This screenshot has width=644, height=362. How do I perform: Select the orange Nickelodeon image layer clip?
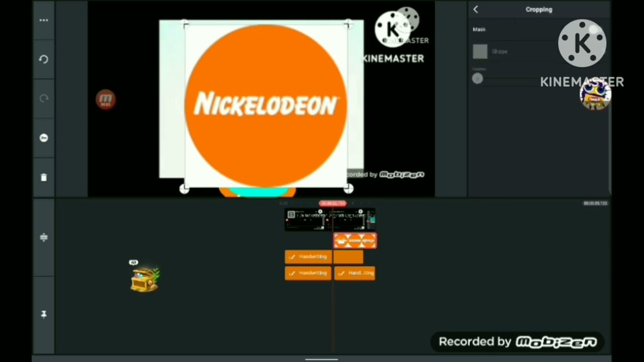click(x=355, y=241)
